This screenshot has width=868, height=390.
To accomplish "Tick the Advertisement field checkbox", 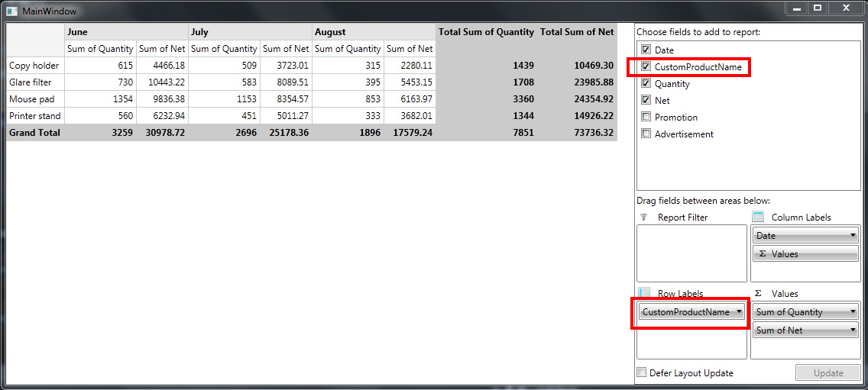I will [646, 134].
